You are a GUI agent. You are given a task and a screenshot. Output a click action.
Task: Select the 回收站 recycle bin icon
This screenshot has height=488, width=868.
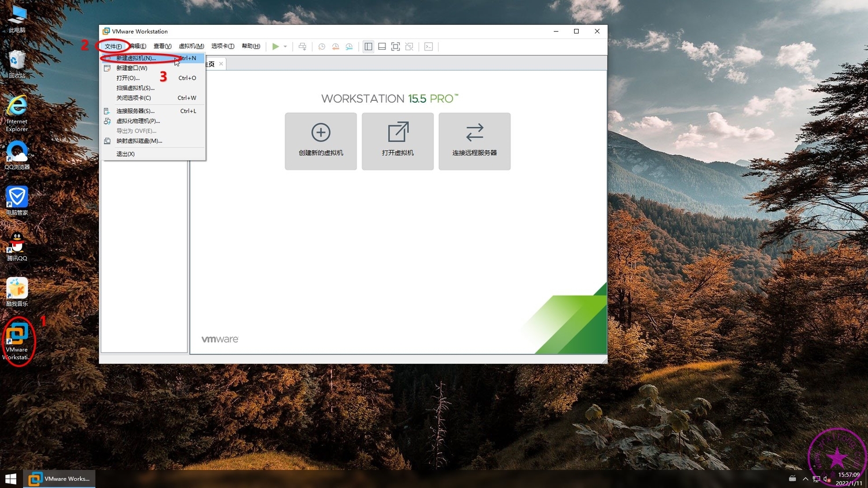(x=17, y=64)
